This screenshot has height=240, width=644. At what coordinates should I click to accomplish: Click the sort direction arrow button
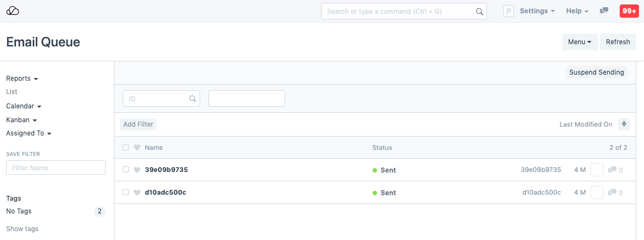coord(624,124)
